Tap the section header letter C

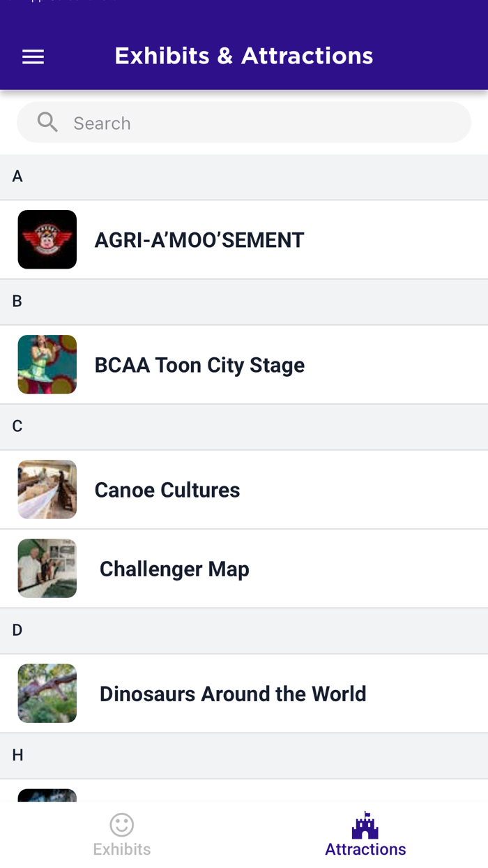tap(17, 426)
